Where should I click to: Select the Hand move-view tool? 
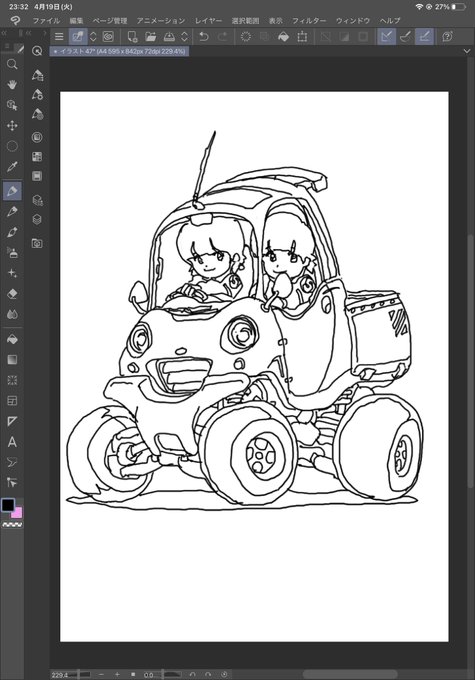[x=12, y=85]
